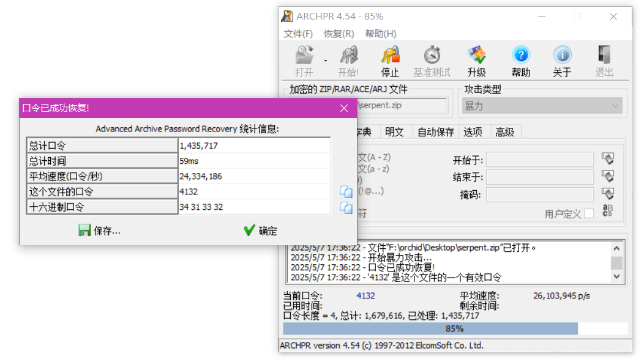Click the current password 4132 in status

click(365, 296)
